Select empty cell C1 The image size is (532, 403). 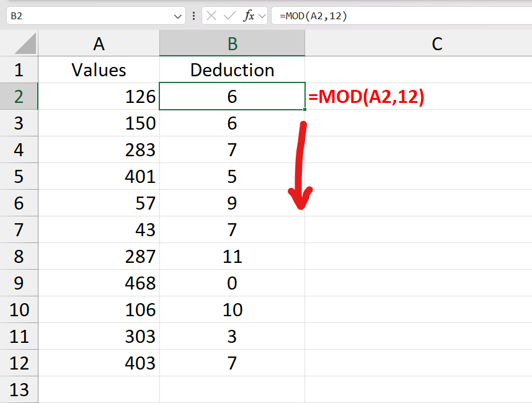tap(419, 70)
